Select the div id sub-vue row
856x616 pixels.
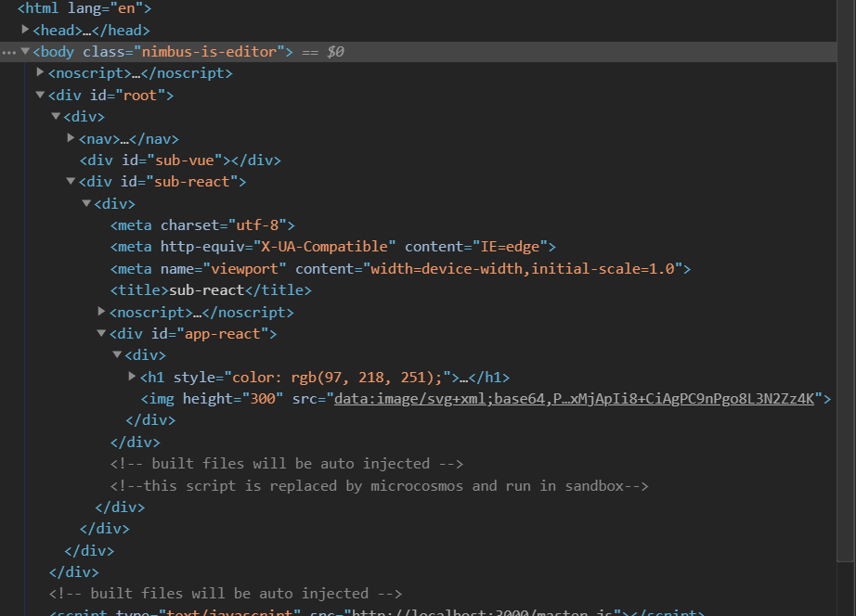(x=180, y=160)
